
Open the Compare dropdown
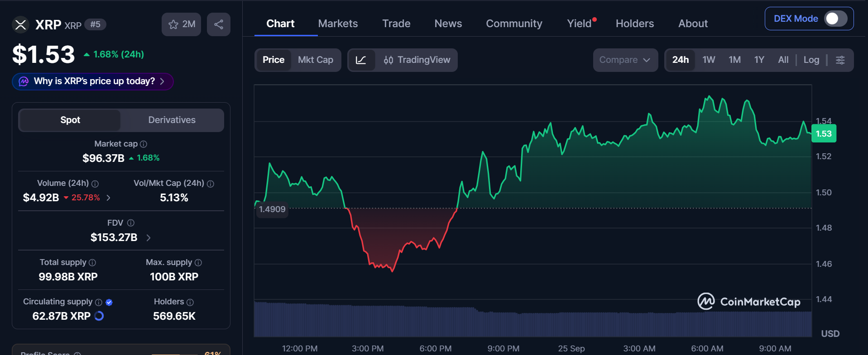625,60
